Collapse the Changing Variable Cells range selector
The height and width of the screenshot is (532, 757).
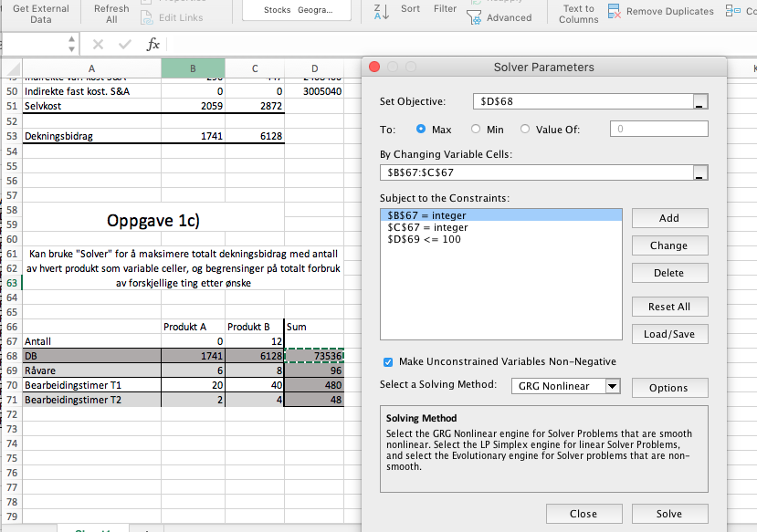pos(700,172)
